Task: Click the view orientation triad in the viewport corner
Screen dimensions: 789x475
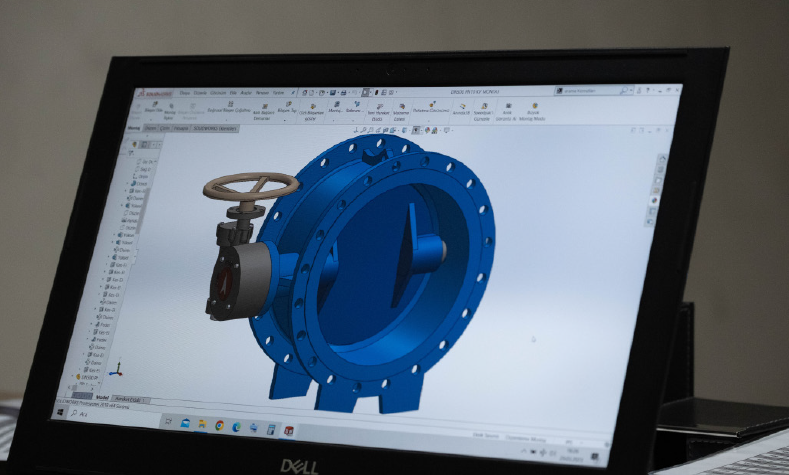Action: 115,369
